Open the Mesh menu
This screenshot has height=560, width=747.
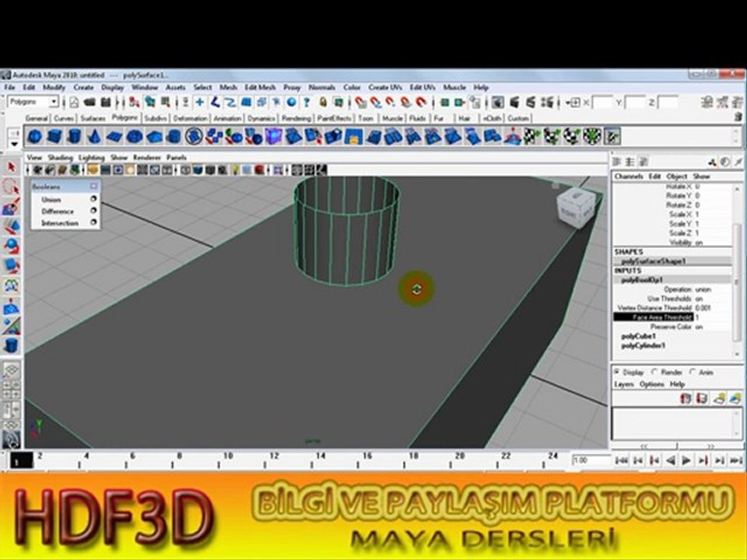228,88
